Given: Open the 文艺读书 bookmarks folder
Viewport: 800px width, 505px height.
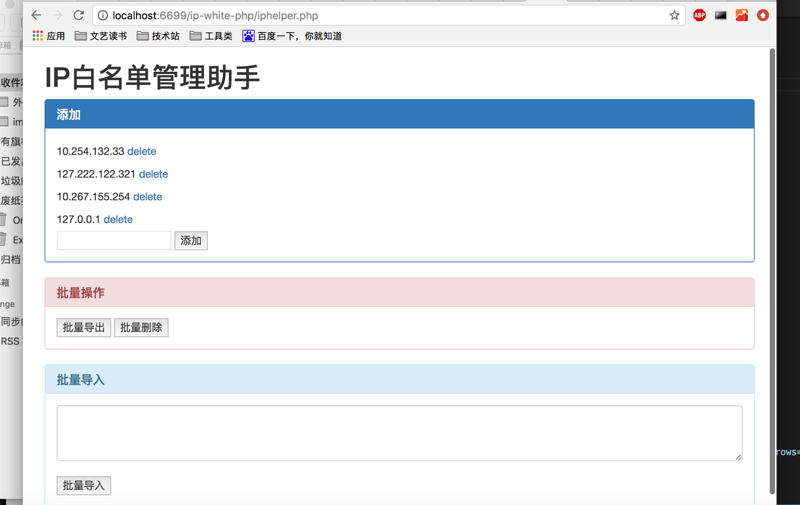Looking at the screenshot, I should [x=101, y=36].
